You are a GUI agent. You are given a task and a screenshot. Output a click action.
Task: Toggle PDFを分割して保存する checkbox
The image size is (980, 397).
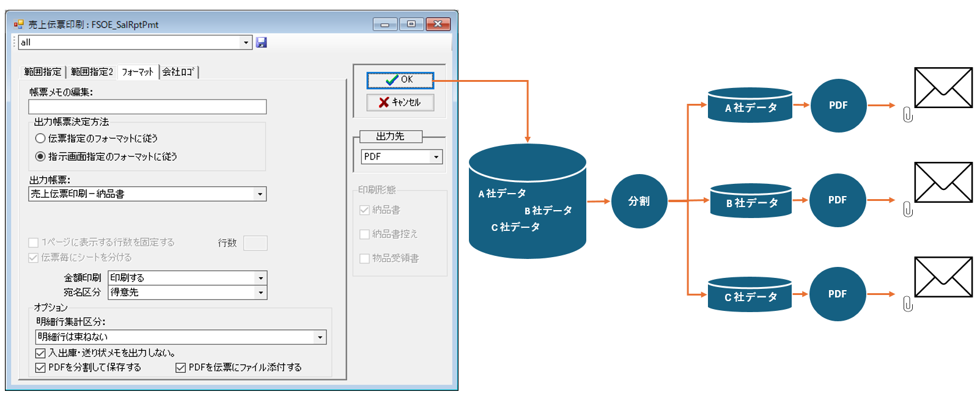coord(40,368)
